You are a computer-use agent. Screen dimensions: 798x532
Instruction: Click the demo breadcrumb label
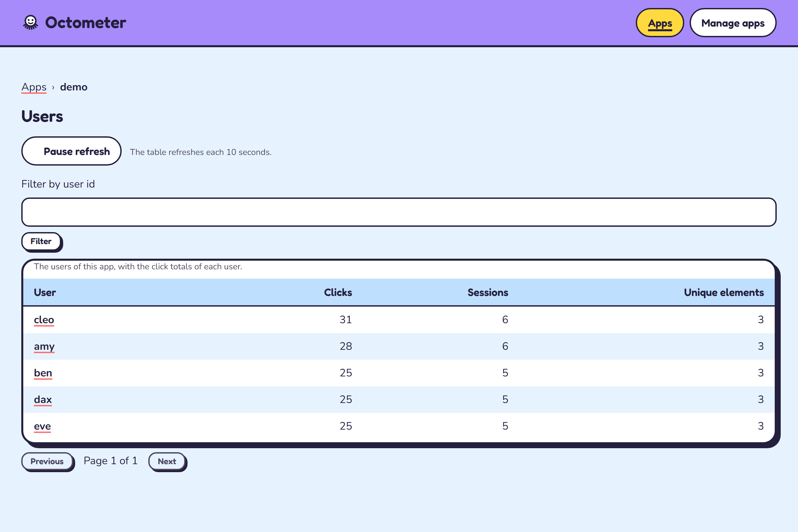73,87
